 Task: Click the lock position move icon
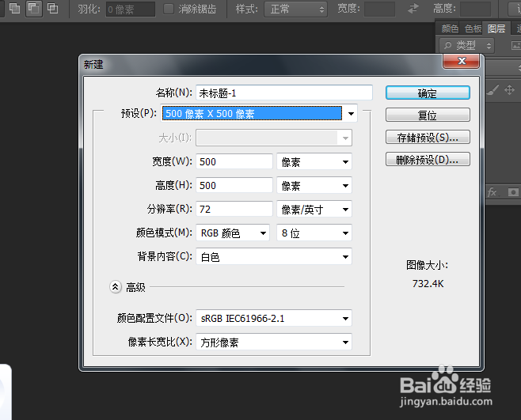pos(509,90)
